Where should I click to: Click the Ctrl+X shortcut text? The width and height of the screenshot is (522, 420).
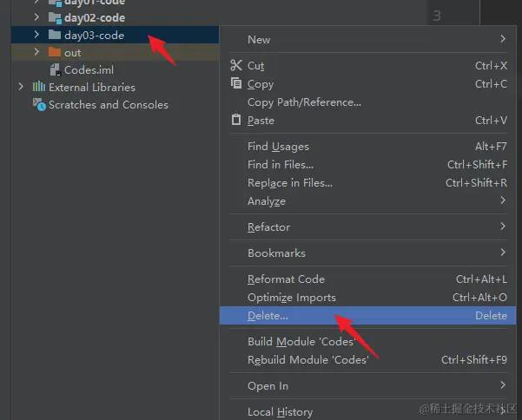pyautogui.click(x=491, y=65)
